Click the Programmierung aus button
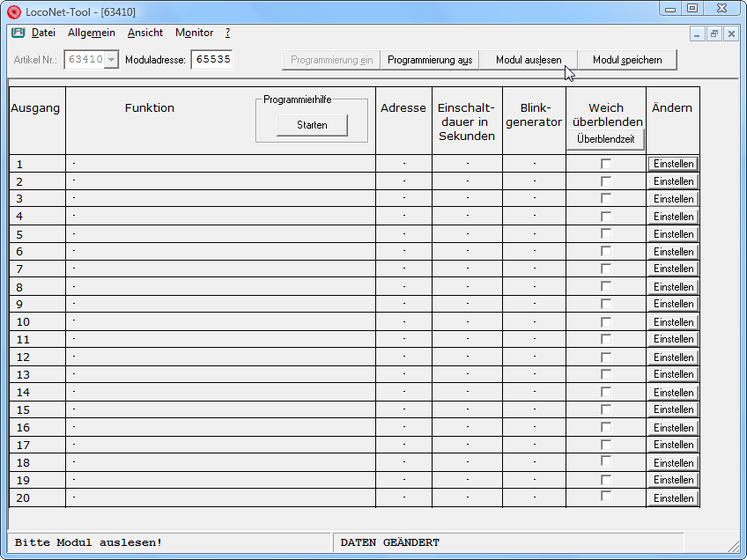 (x=430, y=60)
